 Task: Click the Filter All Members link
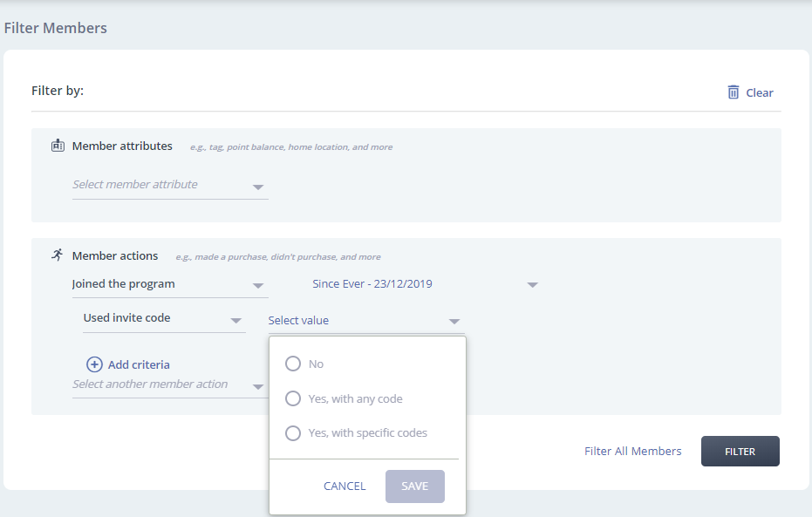tap(632, 452)
